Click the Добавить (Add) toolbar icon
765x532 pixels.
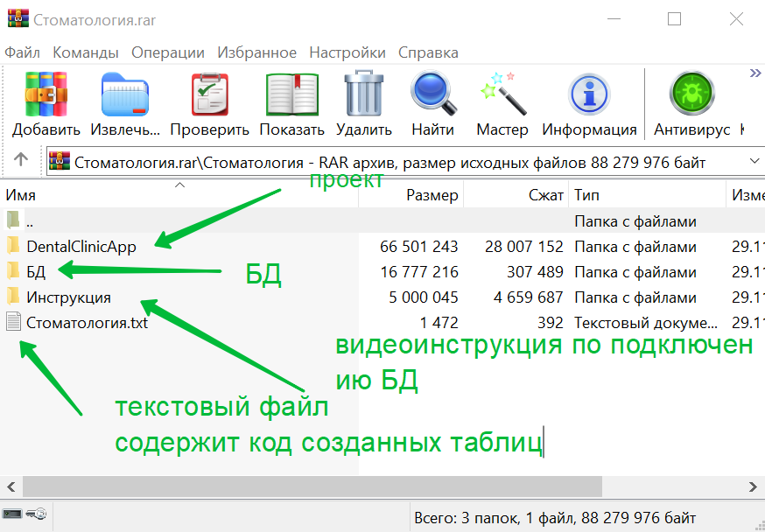(46, 96)
